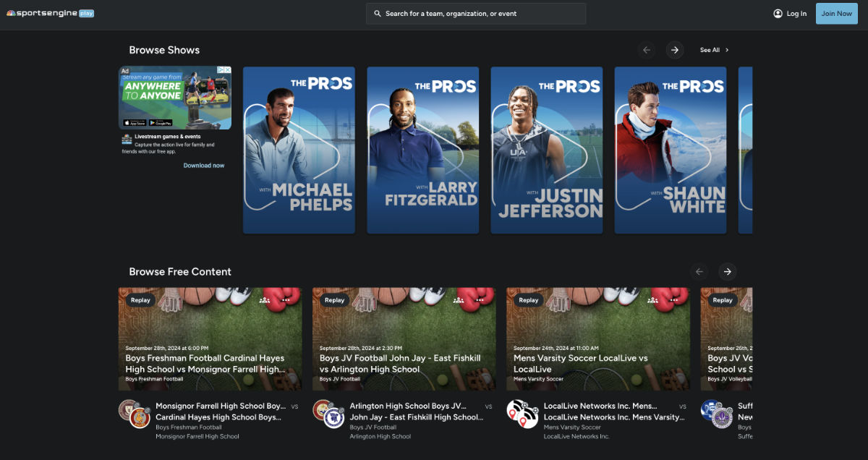This screenshot has height=460, width=868.
Task: Open Boys Freshman Football Cardinal Hayes game title
Action: tap(205, 364)
